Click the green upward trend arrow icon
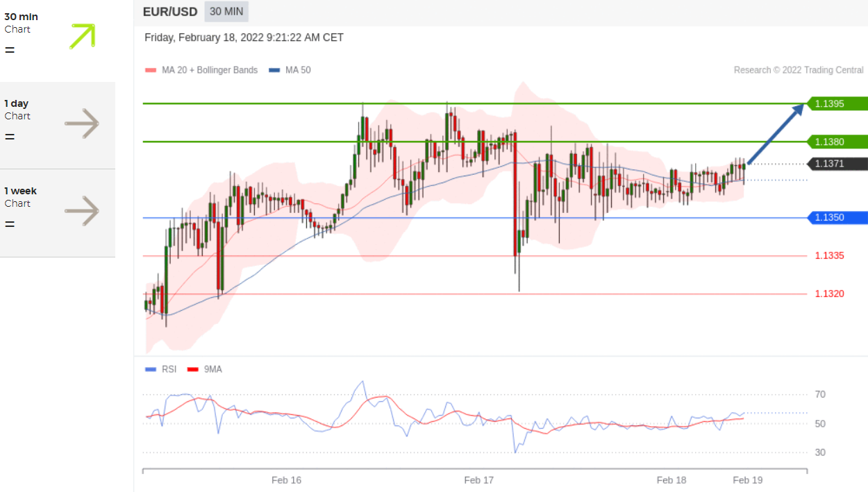 [83, 36]
